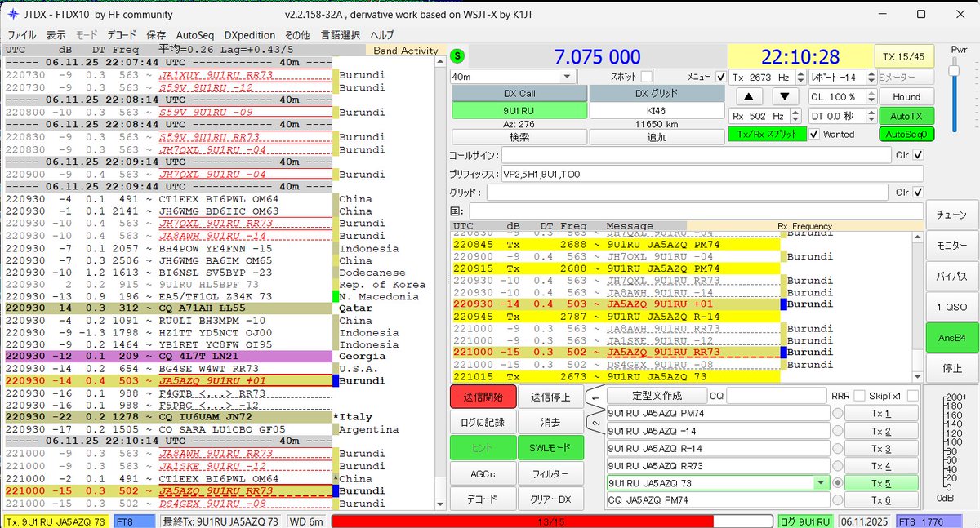Toggle the AnsB4 button
Image resolution: width=980 pixels, height=528 pixels.
(952, 337)
